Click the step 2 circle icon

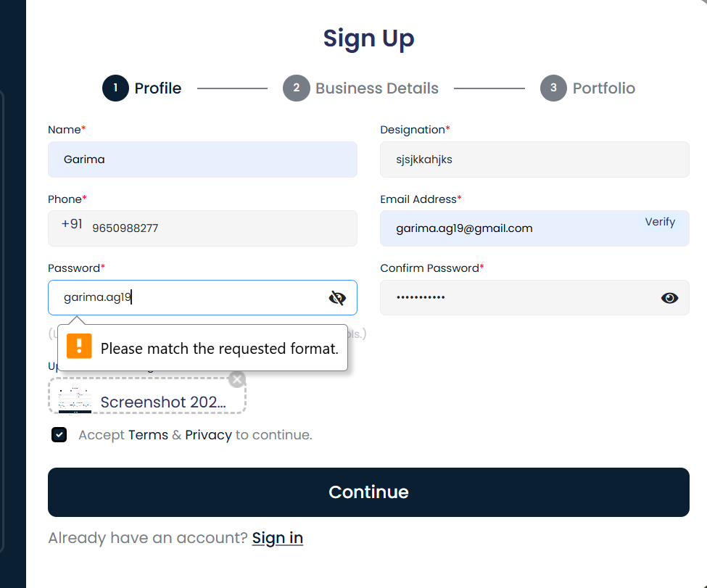click(x=296, y=88)
